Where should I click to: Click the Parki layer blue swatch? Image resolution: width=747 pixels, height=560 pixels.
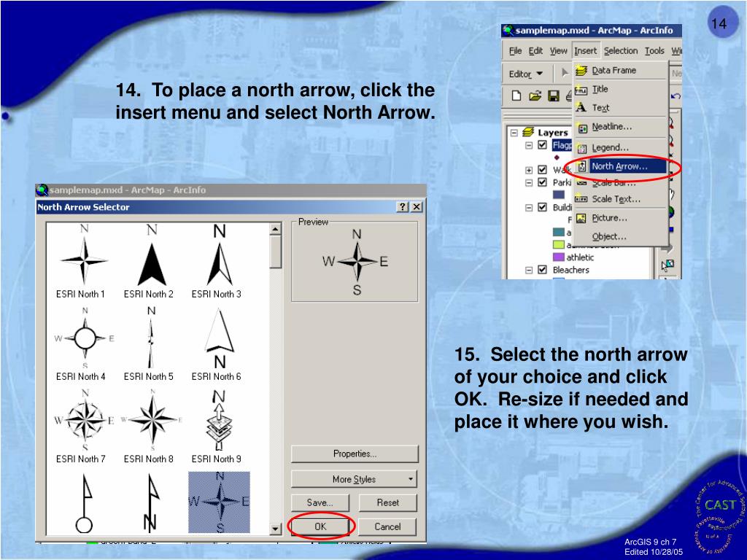pyautogui.click(x=559, y=195)
